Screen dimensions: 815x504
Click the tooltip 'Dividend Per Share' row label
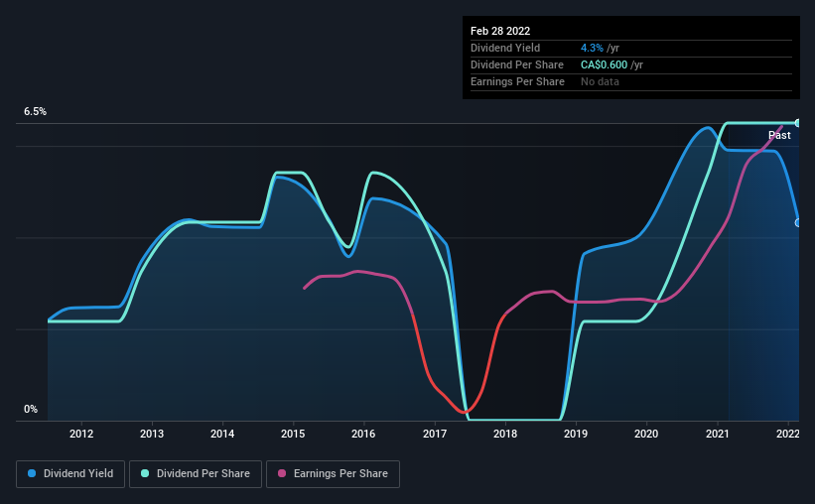point(516,64)
